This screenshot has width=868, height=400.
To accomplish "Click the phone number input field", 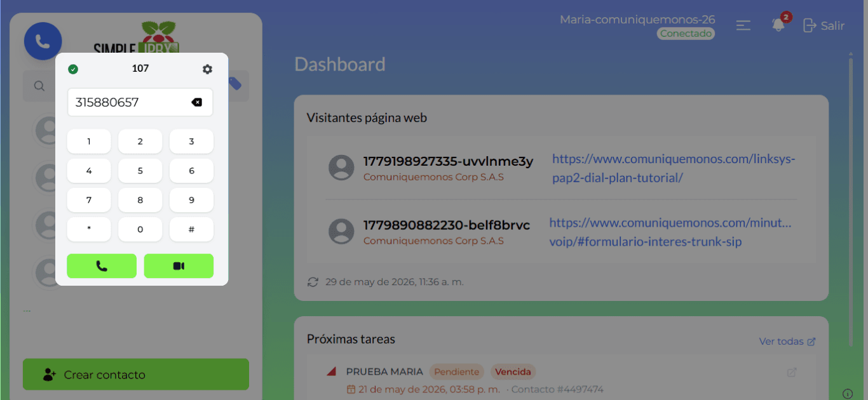I will [140, 102].
